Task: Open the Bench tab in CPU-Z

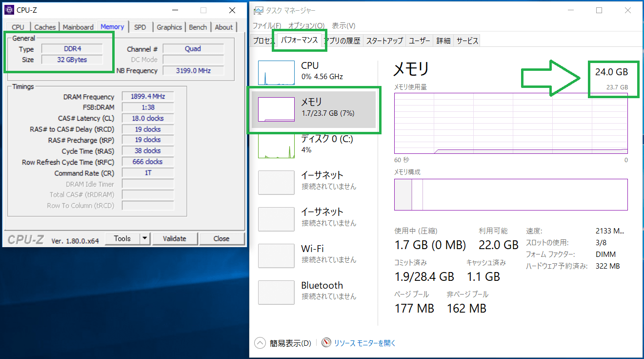Action: pyautogui.click(x=198, y=27)
